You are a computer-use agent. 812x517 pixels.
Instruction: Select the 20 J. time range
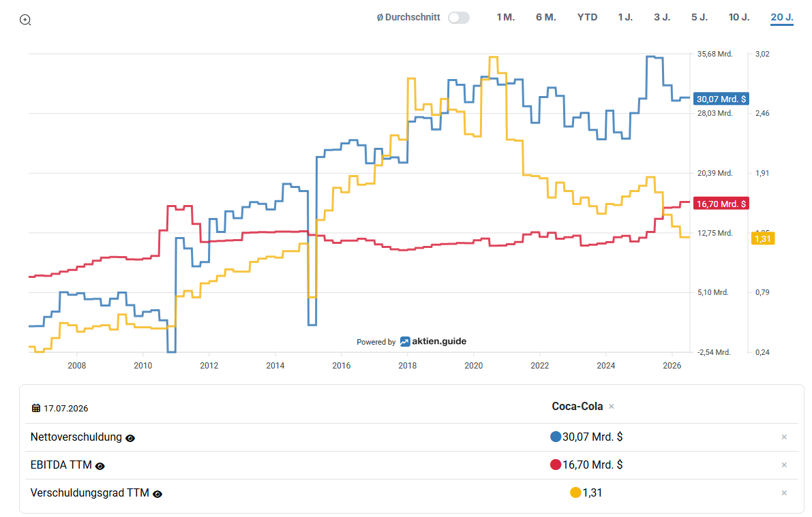[782, 17]
